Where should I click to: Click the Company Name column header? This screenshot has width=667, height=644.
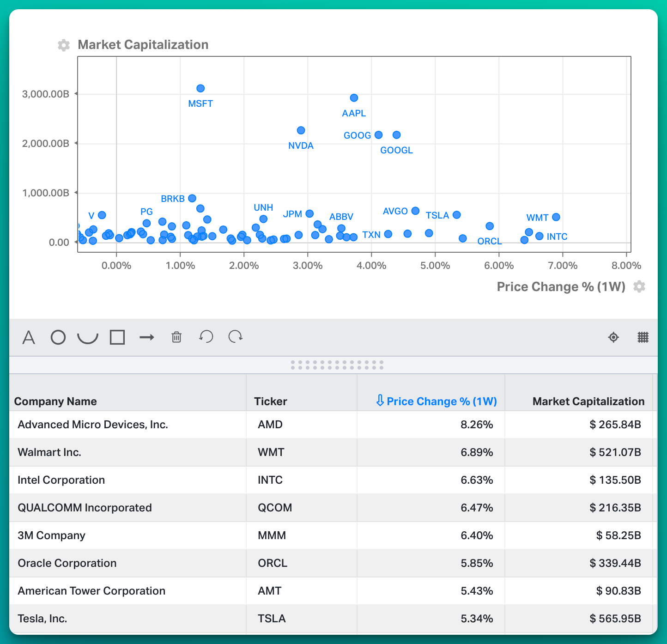pyautogui.click(x=55, y=401)
